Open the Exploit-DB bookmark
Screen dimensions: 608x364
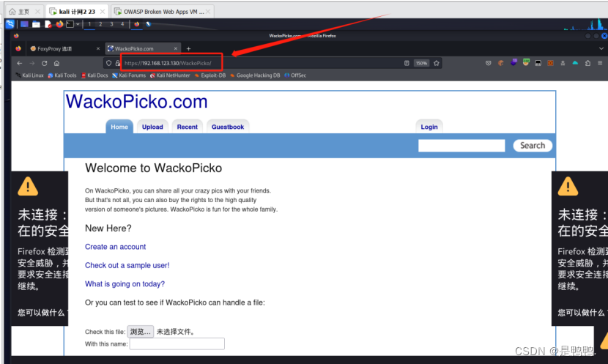pos(210,75)
